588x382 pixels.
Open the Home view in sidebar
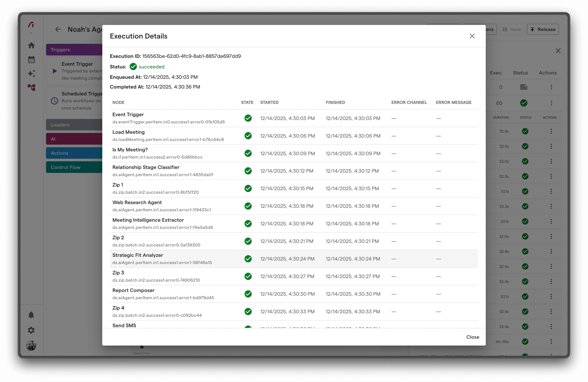[x=32, y=45]
